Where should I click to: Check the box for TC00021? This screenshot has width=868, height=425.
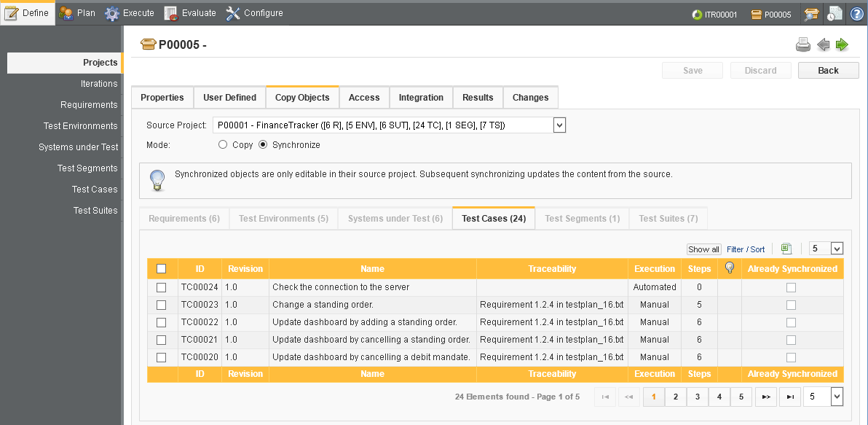(161, 340)
